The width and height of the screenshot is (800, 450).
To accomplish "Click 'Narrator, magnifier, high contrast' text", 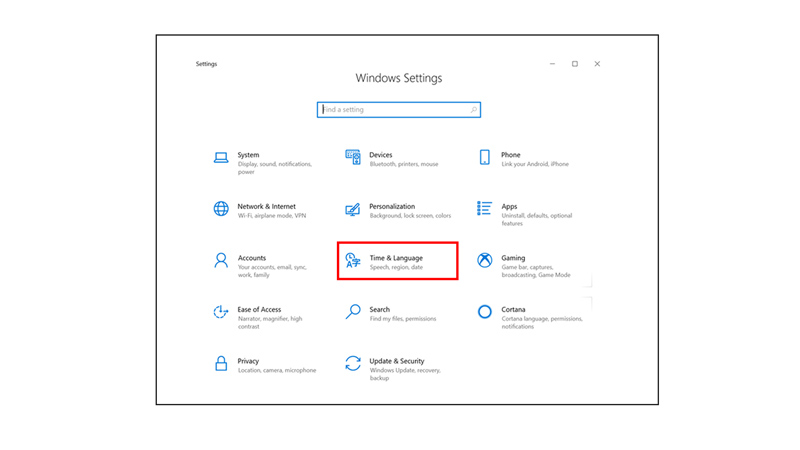I will 270,322.
